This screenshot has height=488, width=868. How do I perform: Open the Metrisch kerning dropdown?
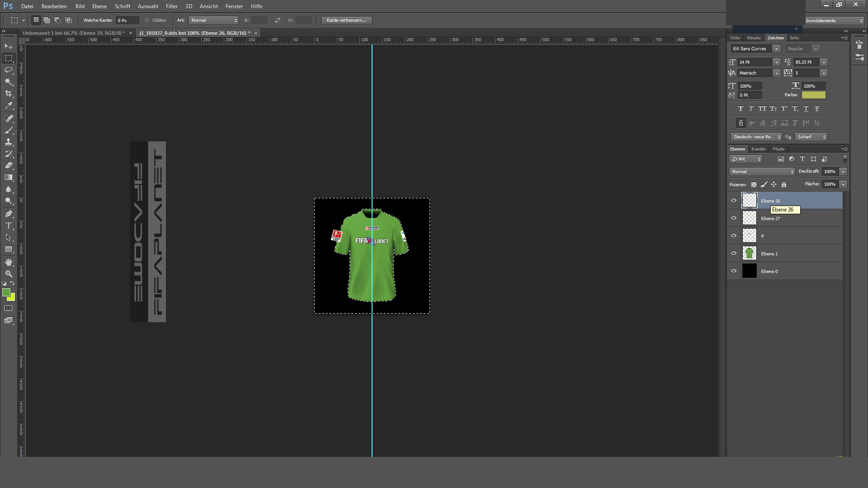click(776, 73)
